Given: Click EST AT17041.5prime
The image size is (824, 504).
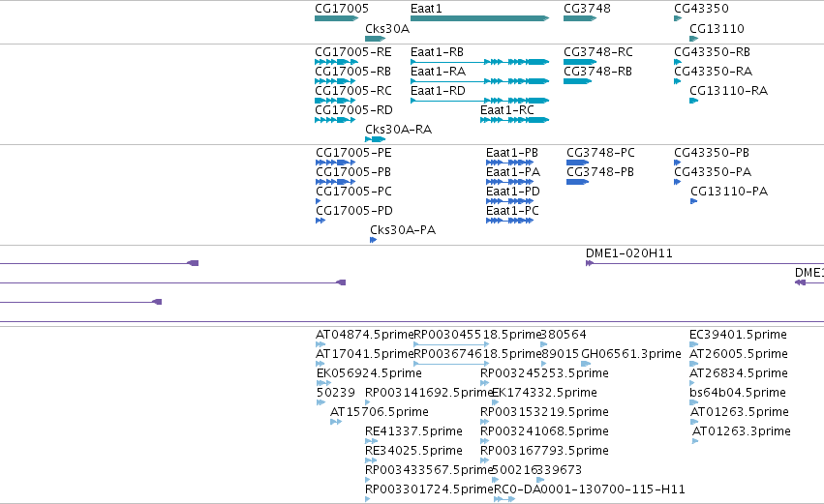Looking at the screenshot, I should 365,354.
